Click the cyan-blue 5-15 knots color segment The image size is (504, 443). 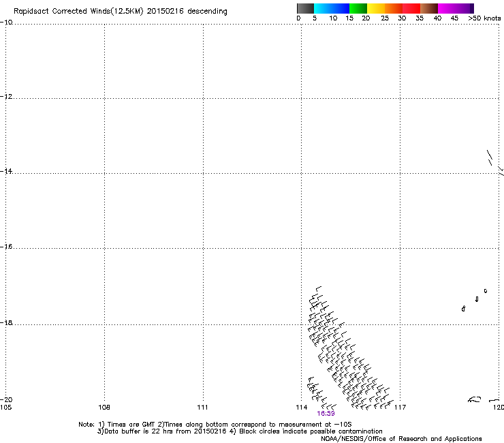tap(332, 8)
